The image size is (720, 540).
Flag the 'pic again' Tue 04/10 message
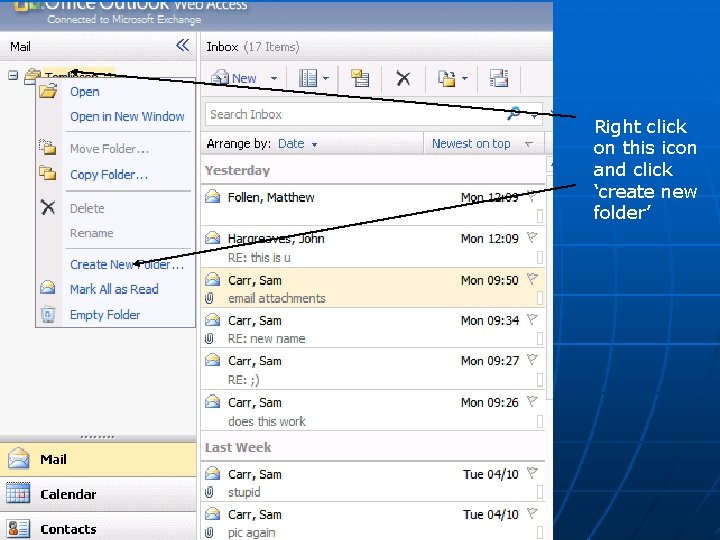pyautogui.click(x=532, y=513)
